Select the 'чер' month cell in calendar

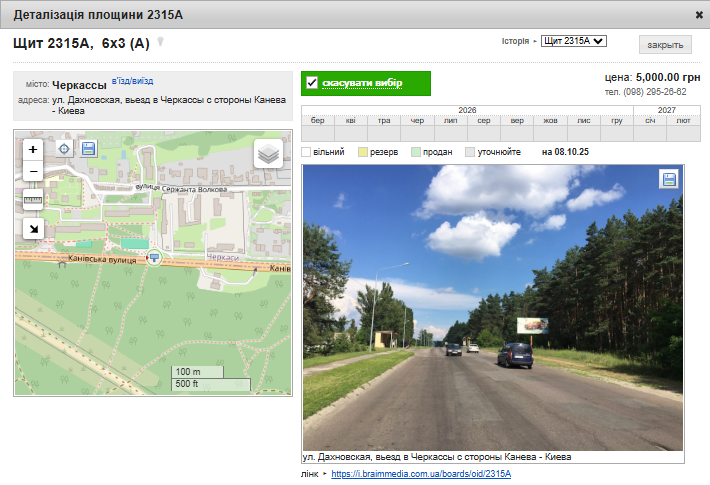(417, 134)
